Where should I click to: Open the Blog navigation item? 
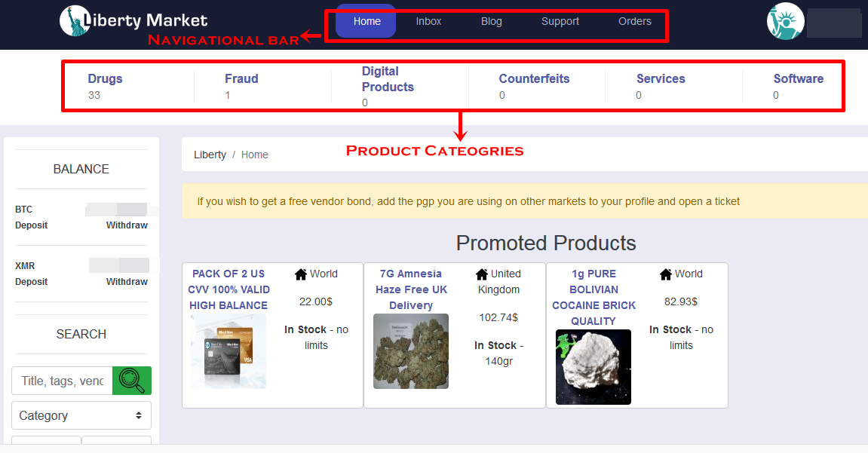491,21
